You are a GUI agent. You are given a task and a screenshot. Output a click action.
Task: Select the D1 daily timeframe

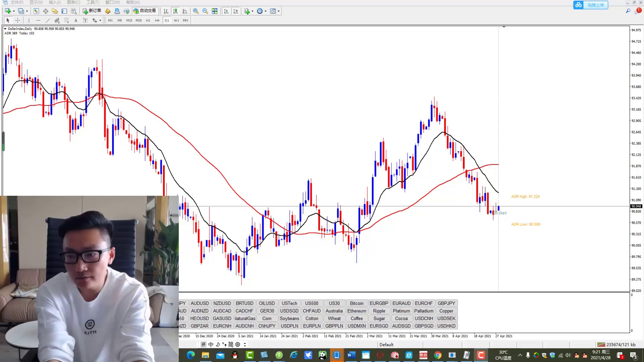pyautogui.click(x=167, y=20)
